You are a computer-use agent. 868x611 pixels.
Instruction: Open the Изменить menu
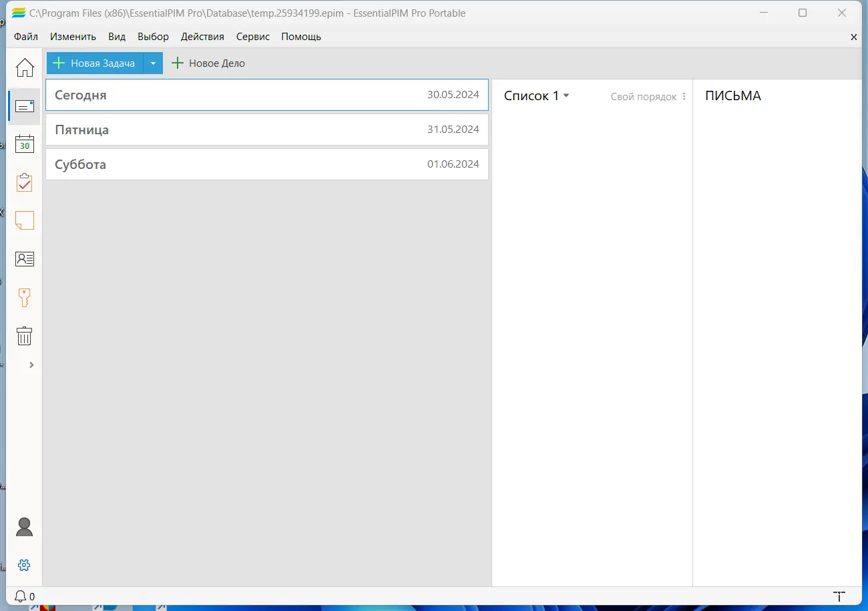pyautogui.click(x=73, y=37)
